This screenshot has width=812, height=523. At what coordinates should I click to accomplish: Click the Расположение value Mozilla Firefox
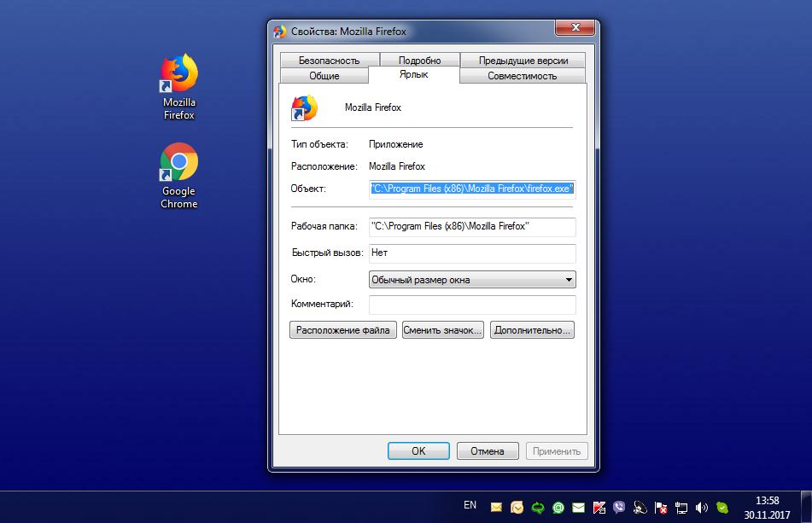[397, 166]
